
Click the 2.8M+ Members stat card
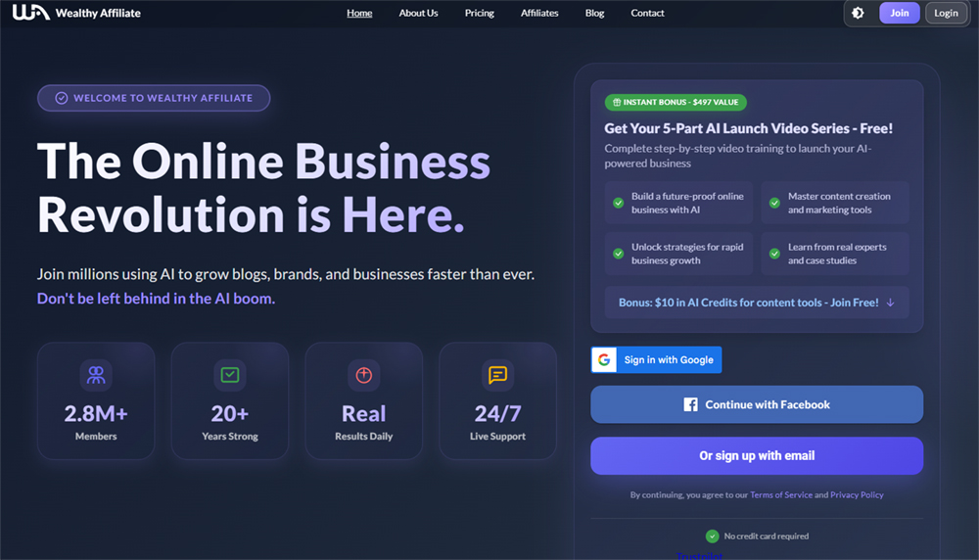(96, 400)
